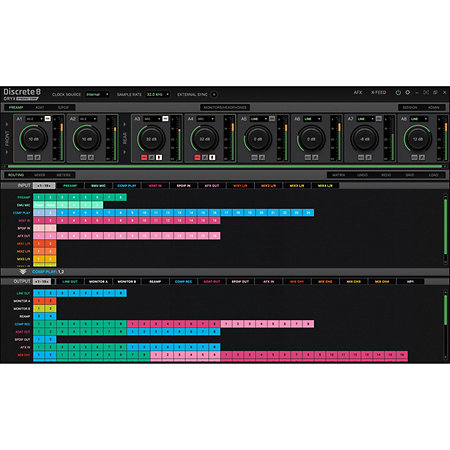Select COMP PLAY channel 24 in input grid
Viewport: 450px width, 450px height.
click(x=308, y=213)
